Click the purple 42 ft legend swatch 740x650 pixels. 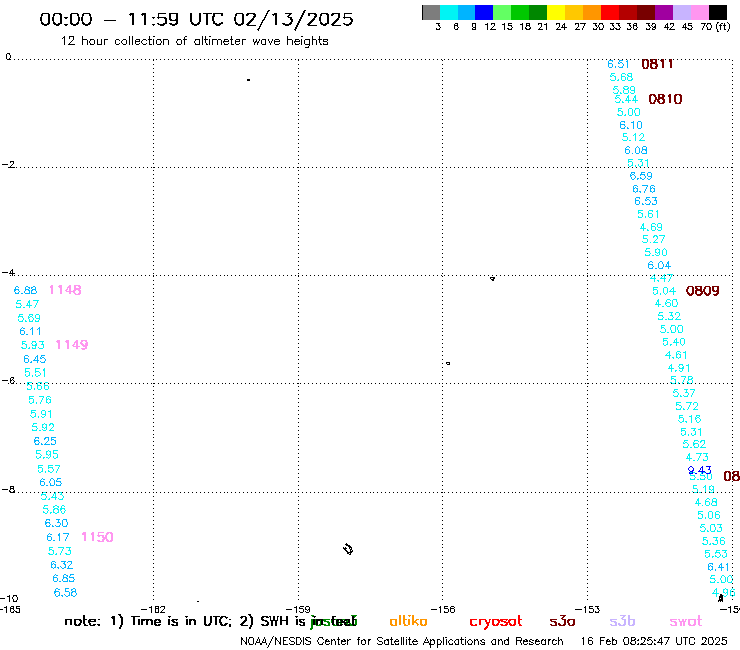coord(664,12)
